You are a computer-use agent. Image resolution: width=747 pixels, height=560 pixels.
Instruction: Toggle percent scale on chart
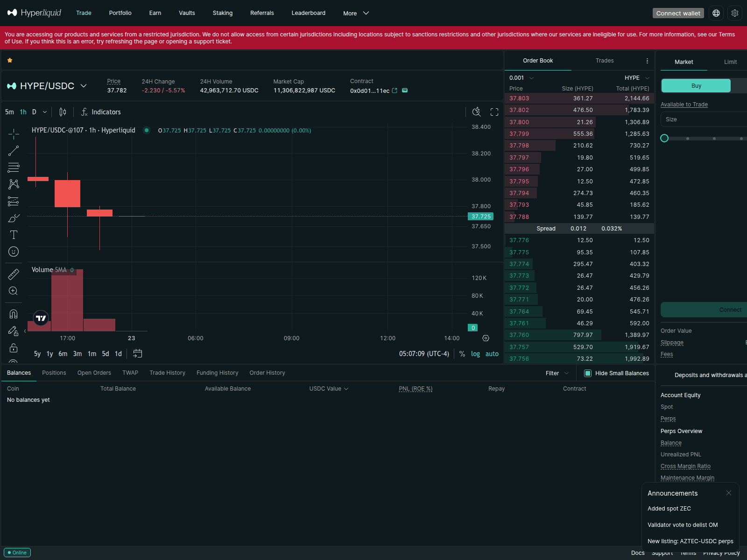point(462,354)
